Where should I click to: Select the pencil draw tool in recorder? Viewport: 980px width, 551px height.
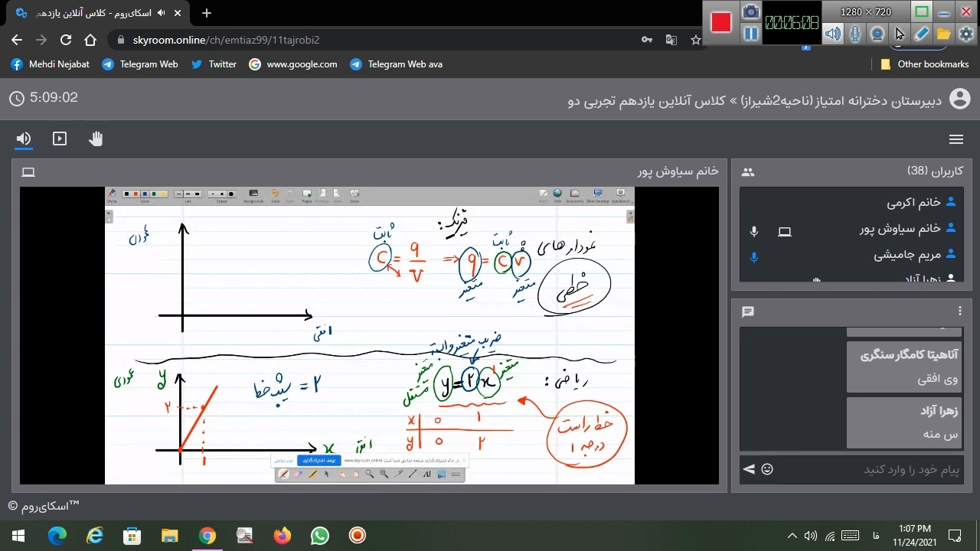coord(922,34)
